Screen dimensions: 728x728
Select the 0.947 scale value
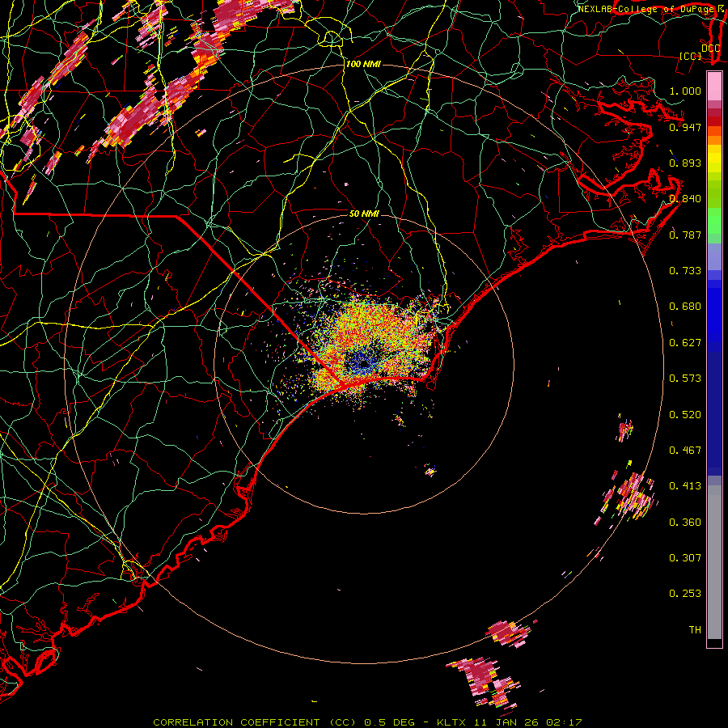coord(685,127)
